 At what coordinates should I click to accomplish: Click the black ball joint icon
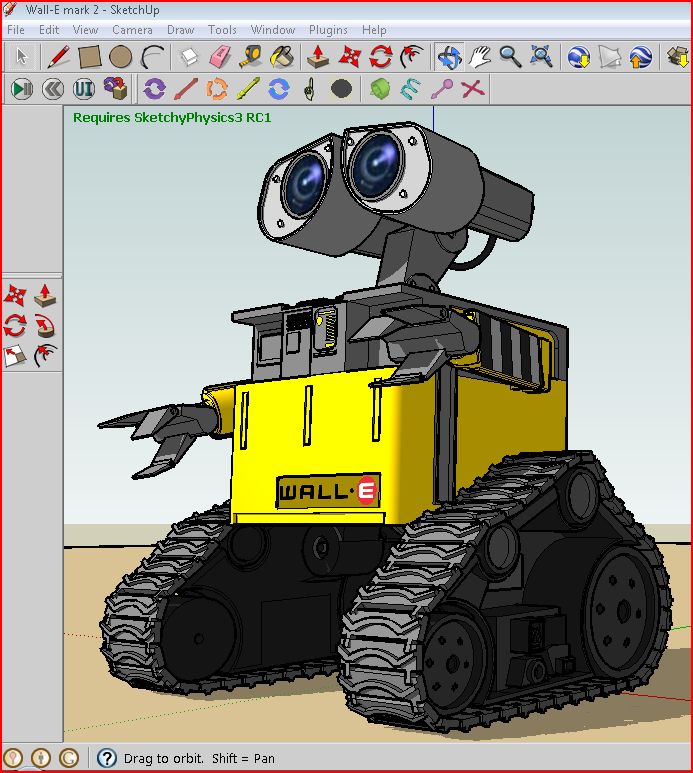[x=341, y=89]
